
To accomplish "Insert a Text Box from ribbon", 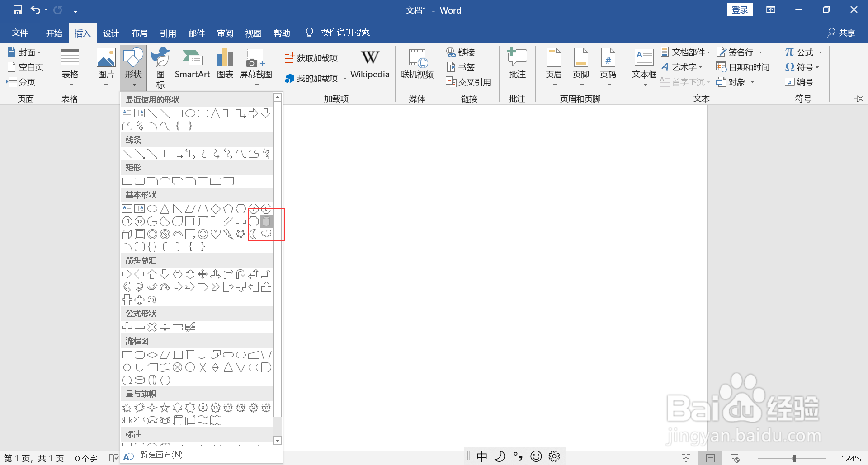I will (x=644, y=67).
